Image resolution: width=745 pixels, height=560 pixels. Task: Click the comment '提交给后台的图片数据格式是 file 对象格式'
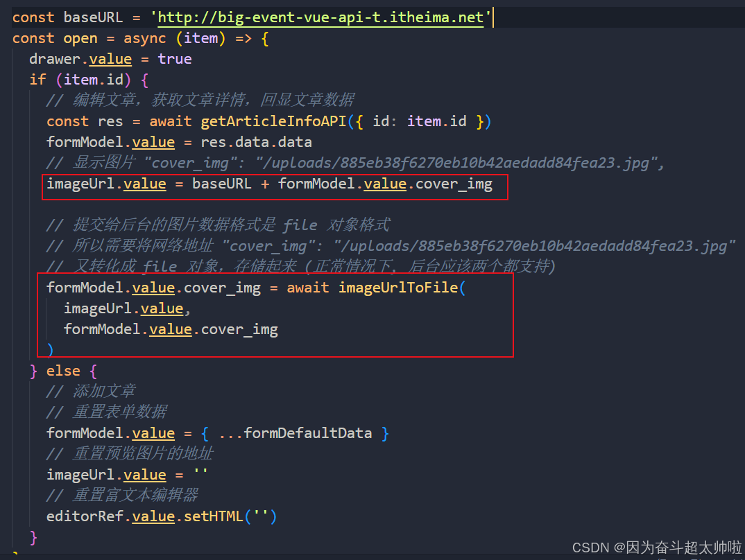point(218,225)
